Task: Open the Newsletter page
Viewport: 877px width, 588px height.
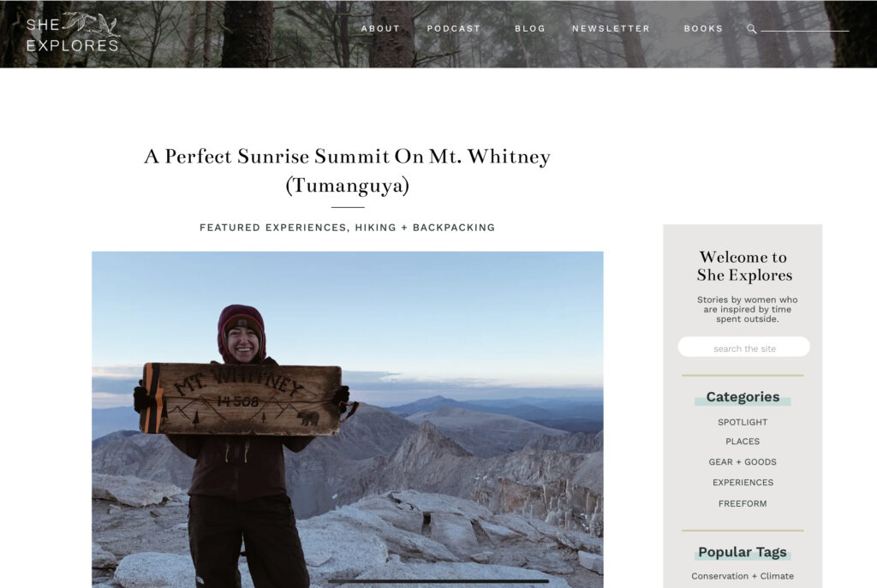Action: 611,28
